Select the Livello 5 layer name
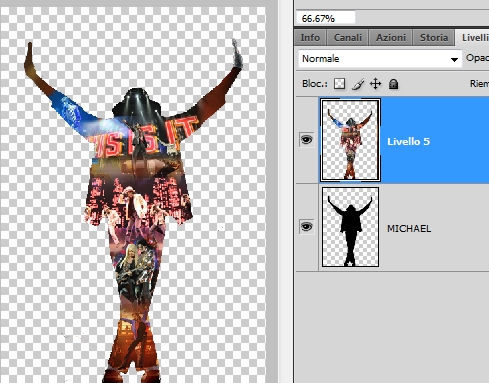 click(x=408, y=142)
